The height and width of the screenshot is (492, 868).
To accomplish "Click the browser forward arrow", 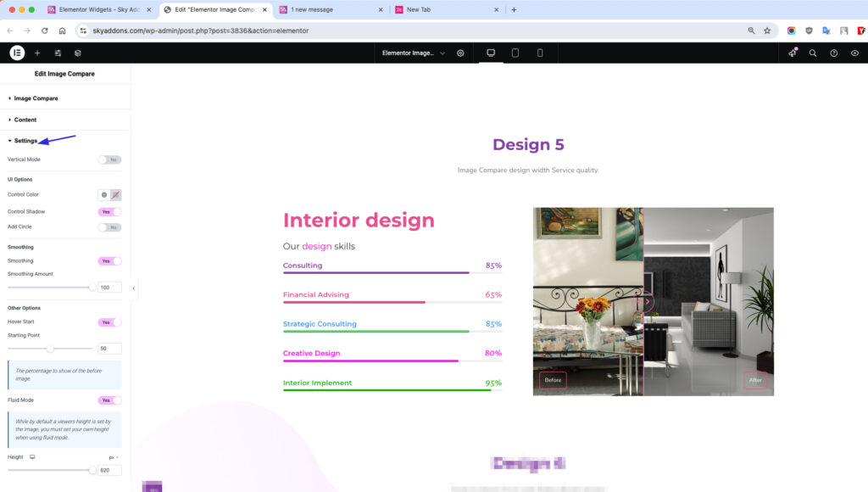I will [26, 31].
